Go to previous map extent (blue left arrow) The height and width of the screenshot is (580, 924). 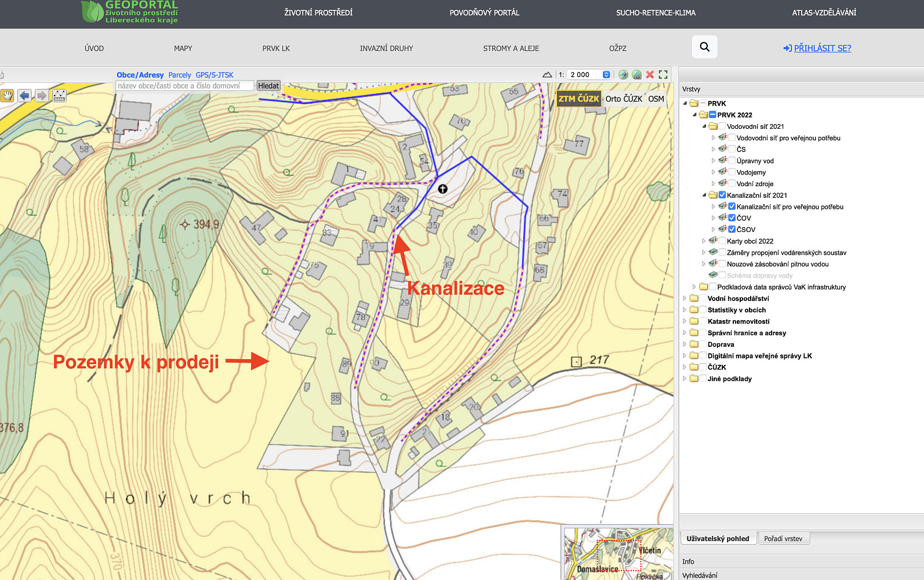(24, 96)
